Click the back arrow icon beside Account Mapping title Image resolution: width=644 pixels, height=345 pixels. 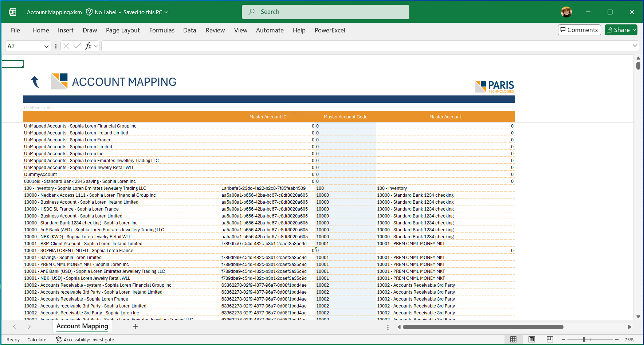(35, 82)
